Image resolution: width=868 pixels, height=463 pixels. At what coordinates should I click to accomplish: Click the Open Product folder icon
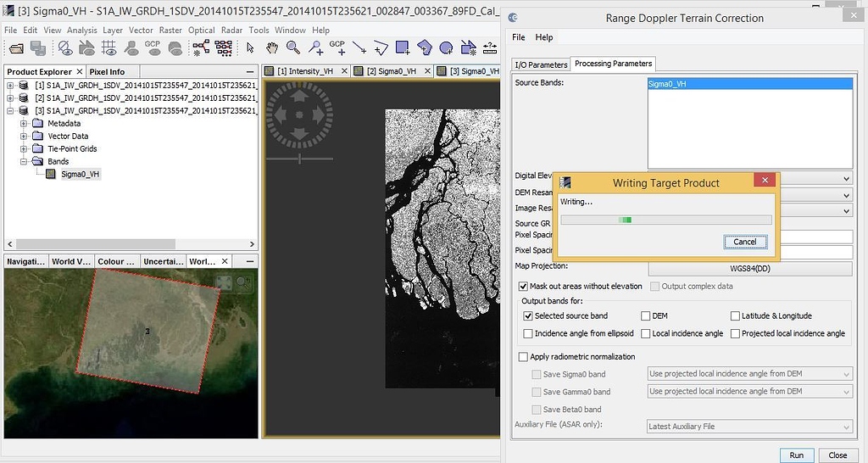coord(17,48)
